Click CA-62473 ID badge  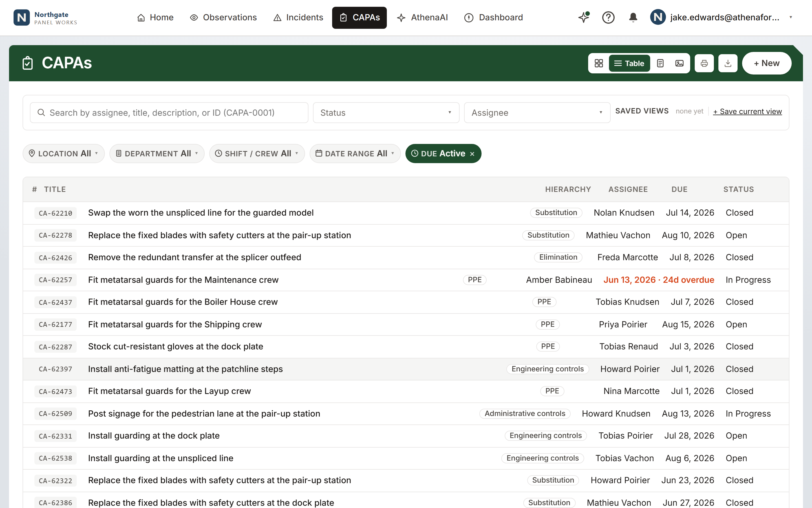[x=55, y=391]
